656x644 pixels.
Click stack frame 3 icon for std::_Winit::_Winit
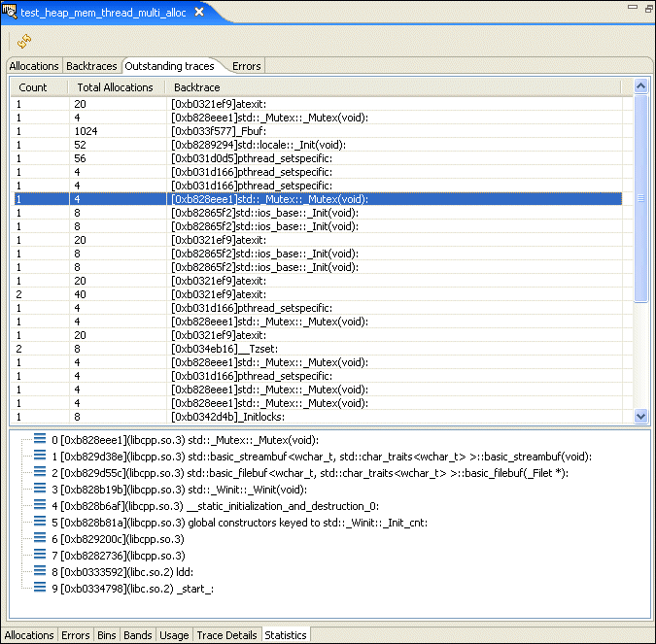(40, 489)
